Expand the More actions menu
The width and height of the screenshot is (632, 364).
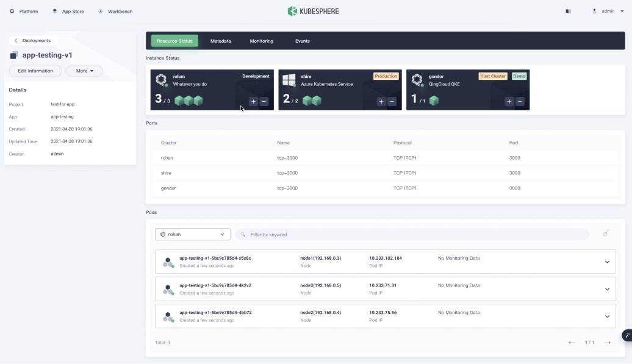coord(84,70)
